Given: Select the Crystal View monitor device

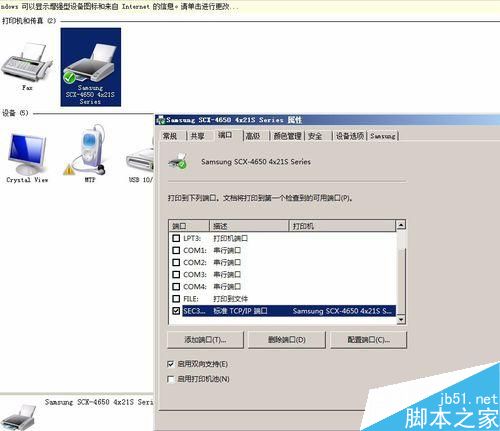Looking at the screenshot, I should point(27,158).
